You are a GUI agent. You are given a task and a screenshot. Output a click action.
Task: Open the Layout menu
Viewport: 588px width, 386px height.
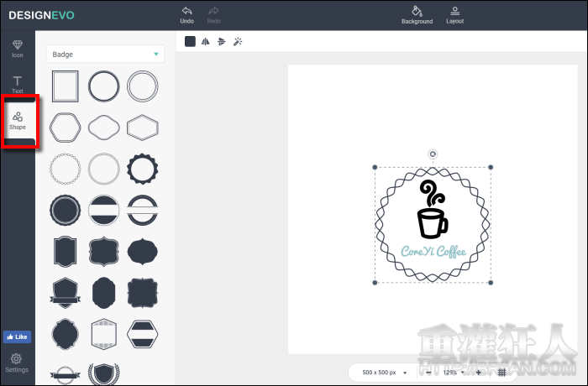tap(454, 14)
